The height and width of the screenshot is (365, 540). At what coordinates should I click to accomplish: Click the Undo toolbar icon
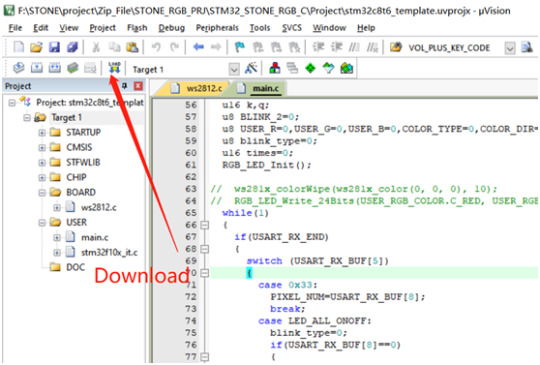[156, 47]
